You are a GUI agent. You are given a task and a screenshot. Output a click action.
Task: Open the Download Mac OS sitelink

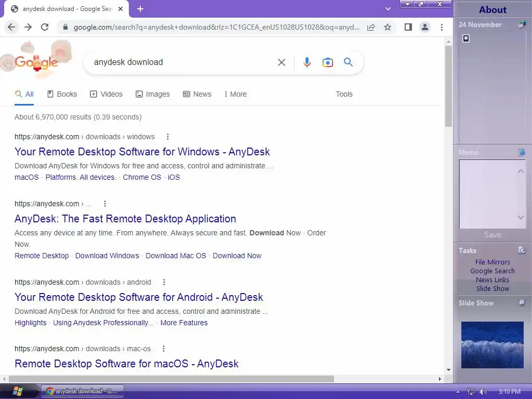[176, 256]
